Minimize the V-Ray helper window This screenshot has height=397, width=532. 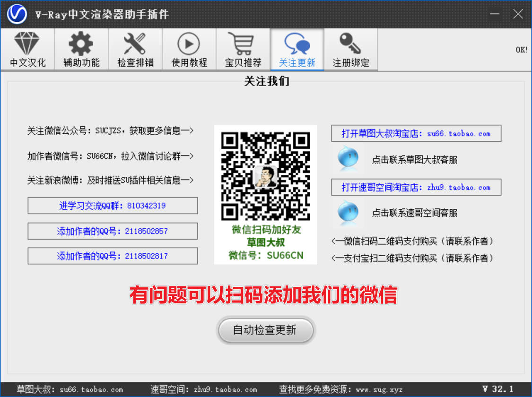(495, 14)
